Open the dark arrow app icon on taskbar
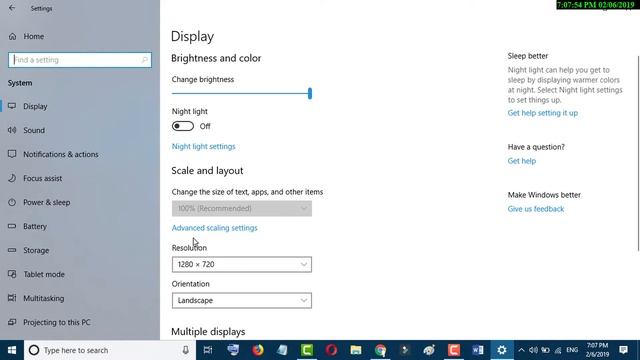 [x=404, y=350]
